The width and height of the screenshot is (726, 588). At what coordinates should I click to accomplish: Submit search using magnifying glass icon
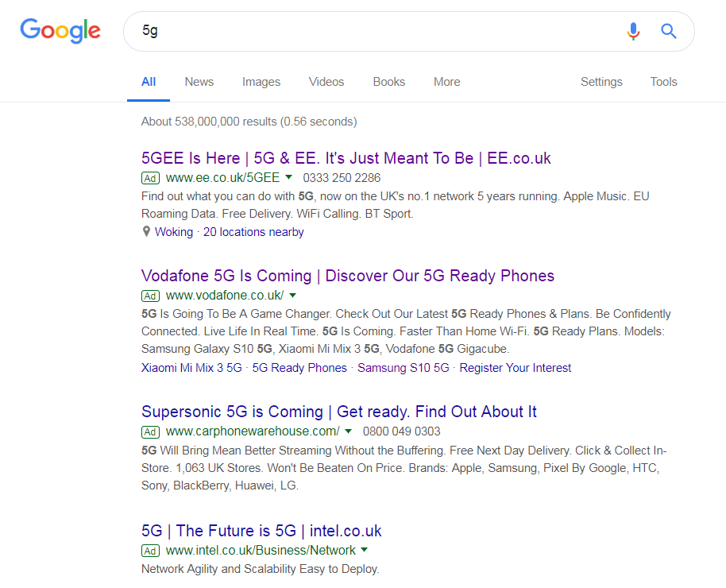click(669, 31)
